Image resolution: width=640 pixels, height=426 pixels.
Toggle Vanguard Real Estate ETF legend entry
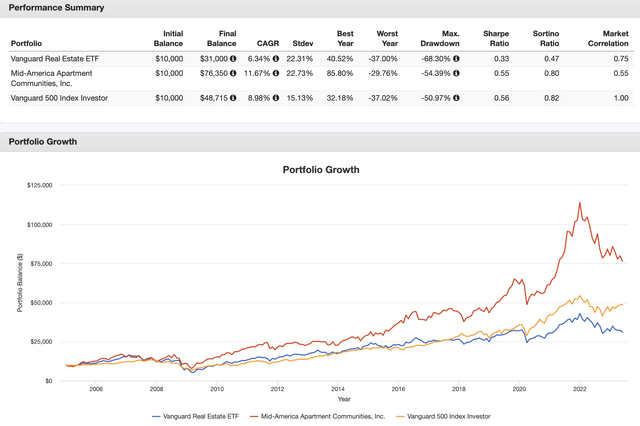coord(196,417)
